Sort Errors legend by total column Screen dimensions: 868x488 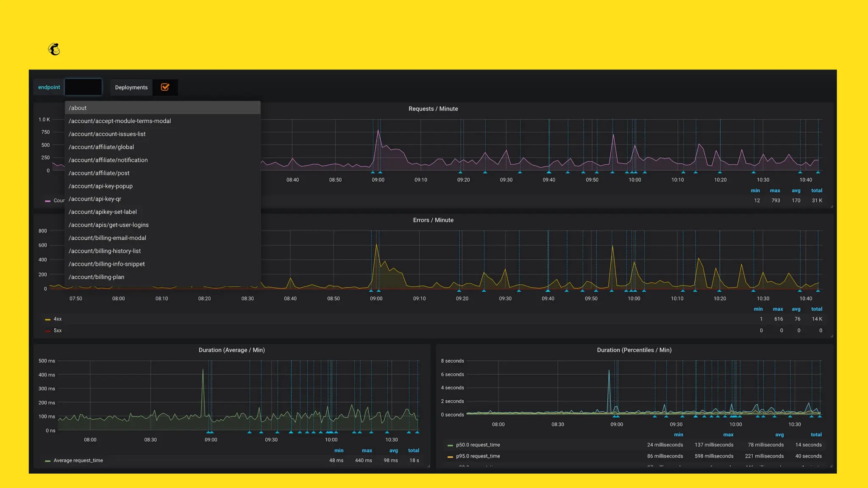(x=816, y=309)
